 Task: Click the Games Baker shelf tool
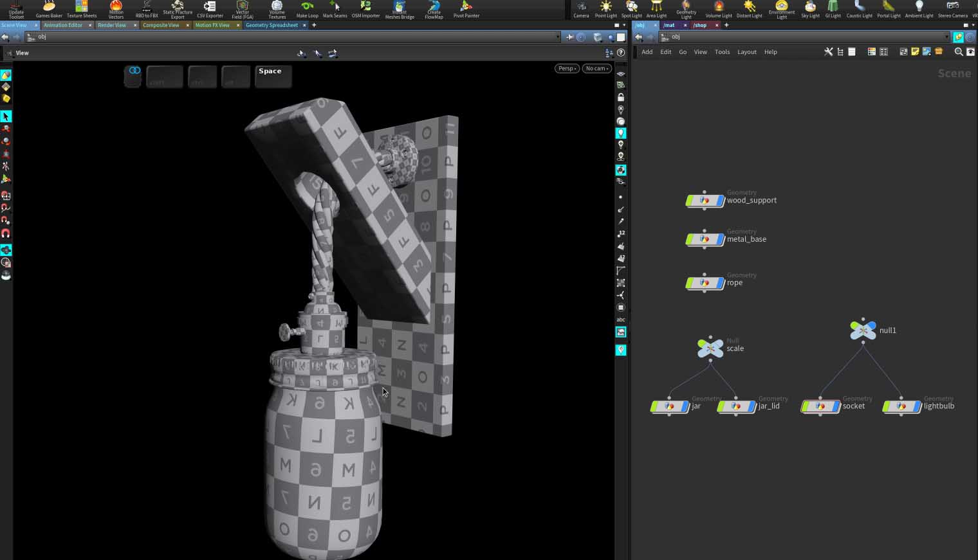pos(49,9)
